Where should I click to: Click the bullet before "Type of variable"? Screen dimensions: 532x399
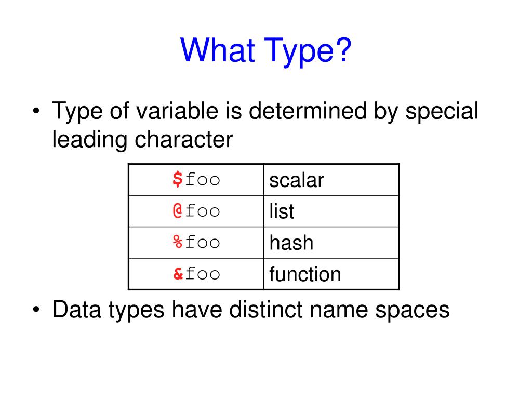pyautogui.click(x=36, y=111)
